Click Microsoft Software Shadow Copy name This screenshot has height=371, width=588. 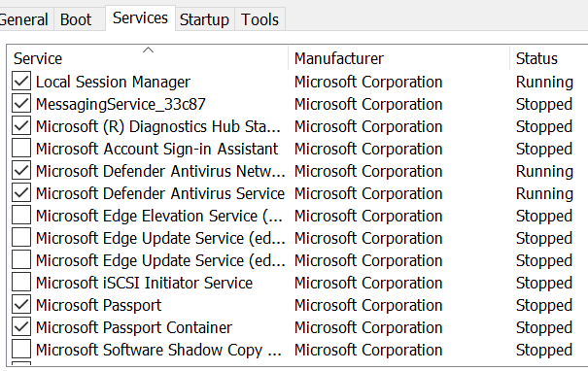[x=158, y=350]
